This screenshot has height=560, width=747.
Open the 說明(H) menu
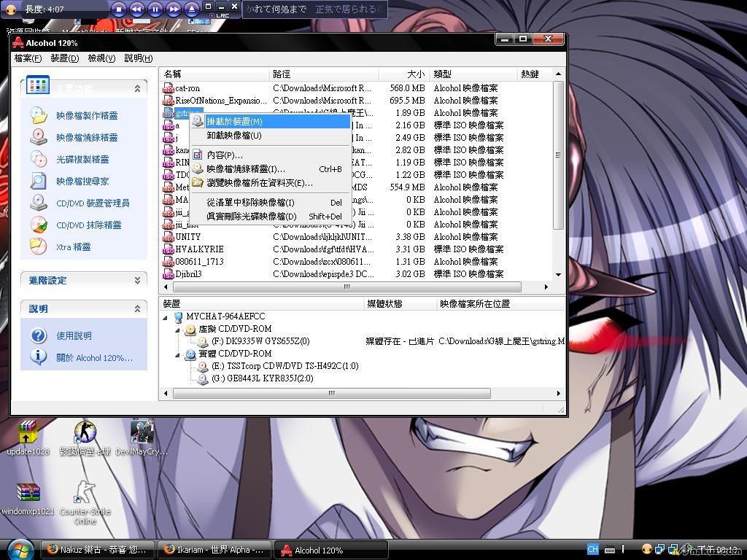click(x=138, y=58)
